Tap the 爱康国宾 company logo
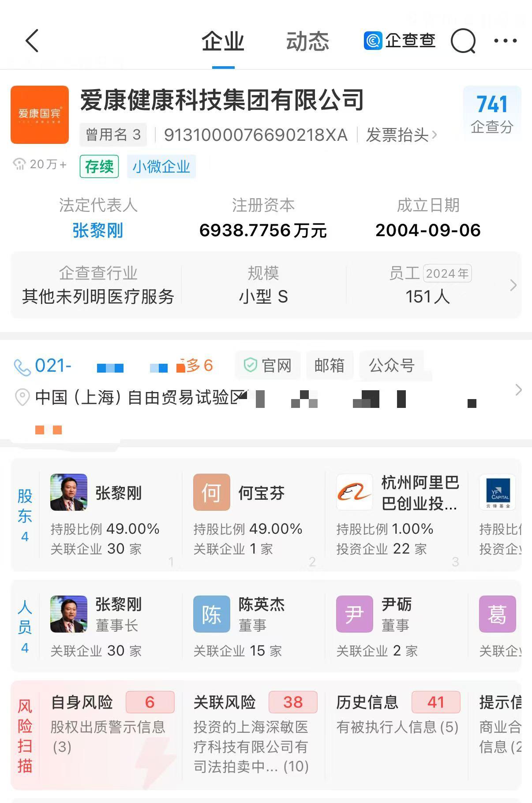532x803 pixels. point(40,115)
